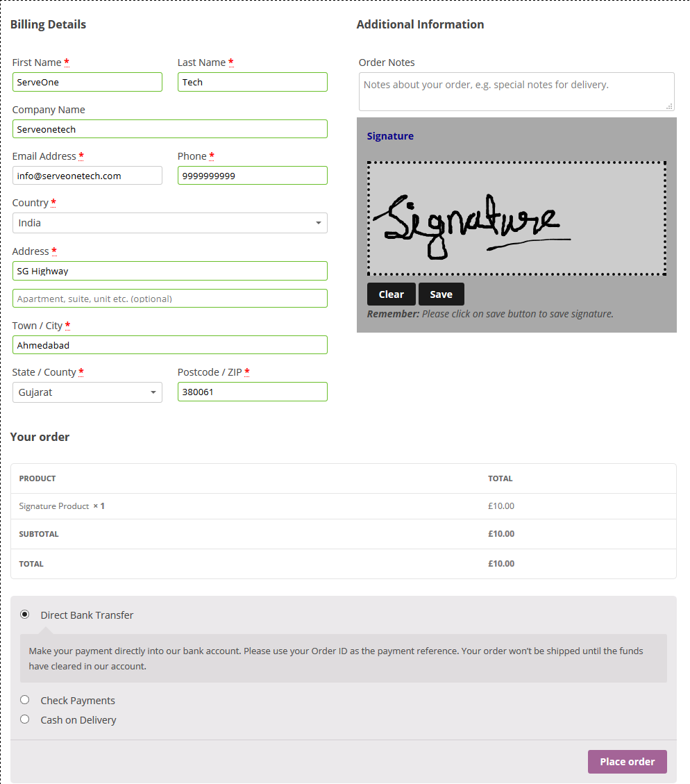690x784 pixels.
Task: Click the Direct Bank Transfer label
Action: (x=87, y=615)
